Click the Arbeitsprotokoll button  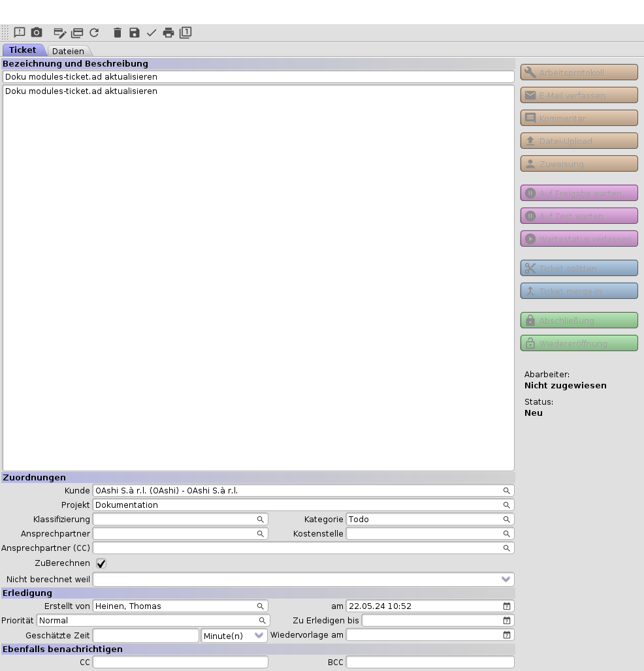click(x=579, y=72)
